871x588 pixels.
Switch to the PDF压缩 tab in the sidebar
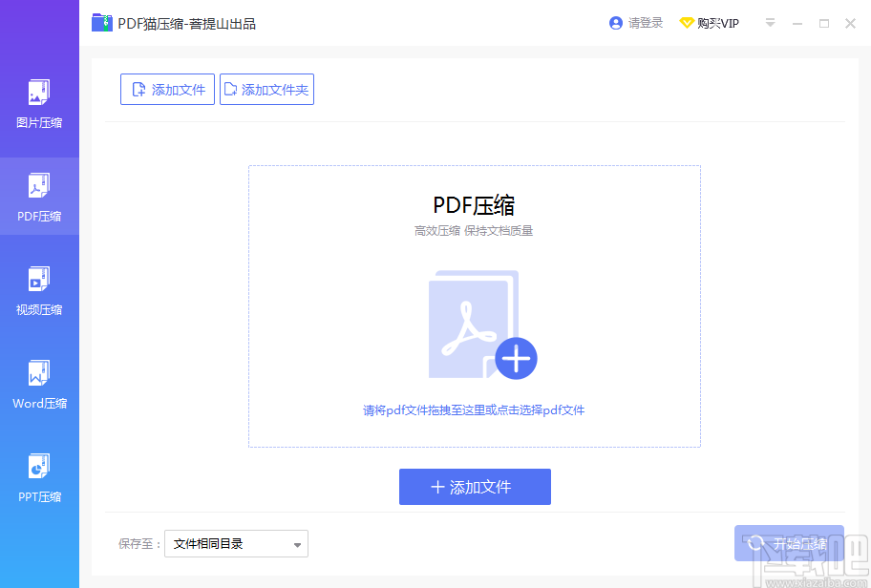pyautogui.click(x=39, y=197)
